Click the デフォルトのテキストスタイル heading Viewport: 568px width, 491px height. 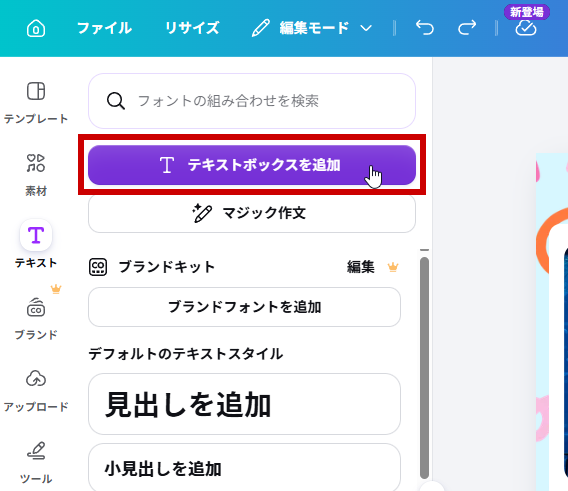[x=186, y=354]
